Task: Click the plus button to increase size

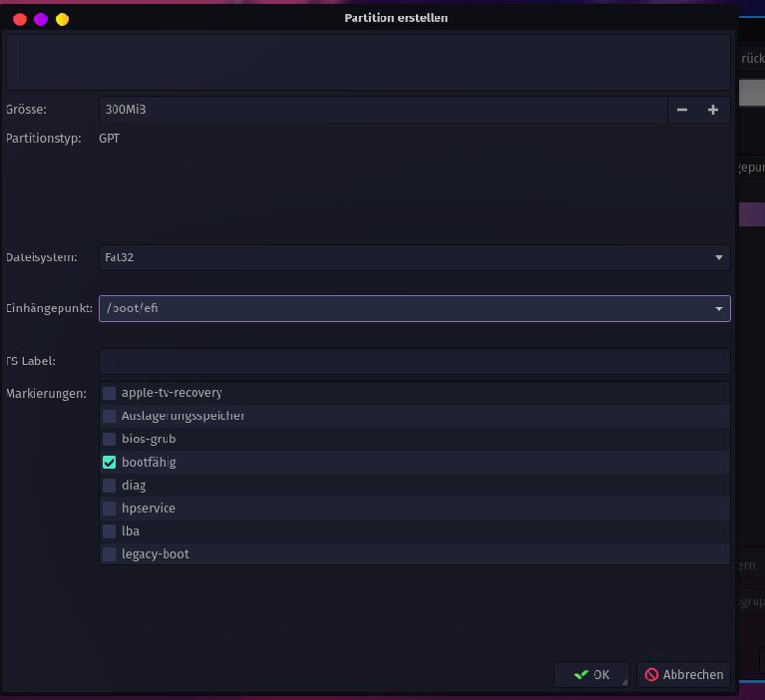Action: pyautogui.click(x=713, y=110)
